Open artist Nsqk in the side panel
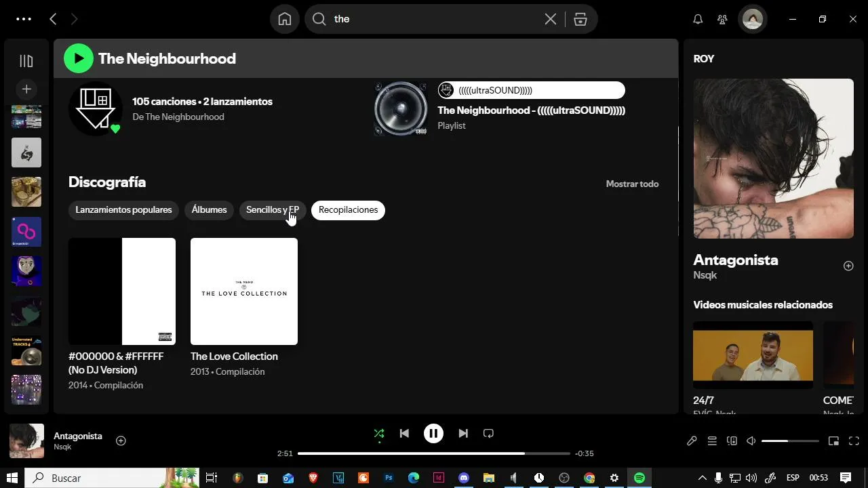 [x=705, y=275]
